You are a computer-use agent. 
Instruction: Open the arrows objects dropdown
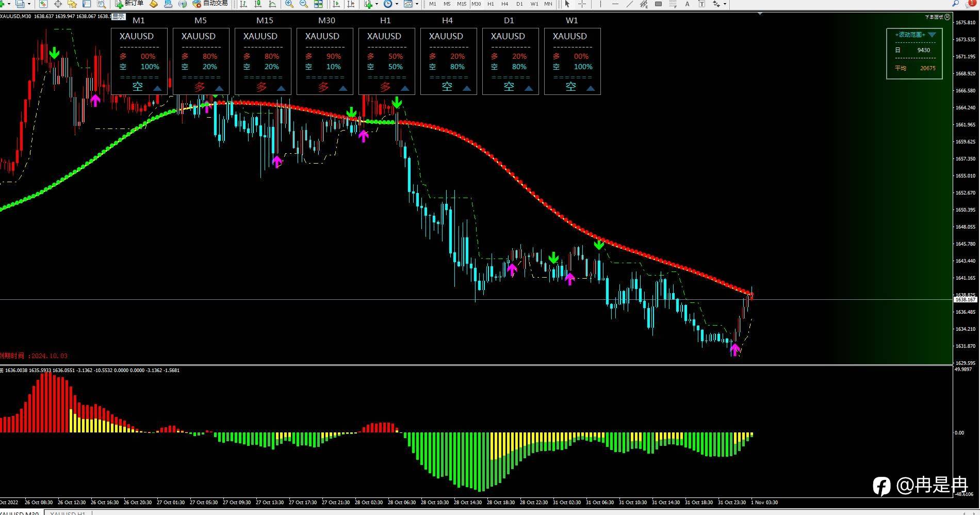coord(725,4)
